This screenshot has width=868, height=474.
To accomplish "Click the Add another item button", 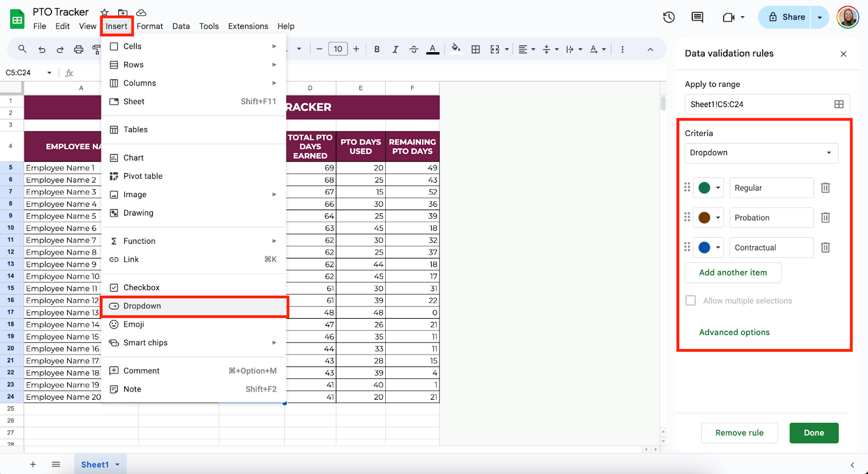I will (732, 273).
